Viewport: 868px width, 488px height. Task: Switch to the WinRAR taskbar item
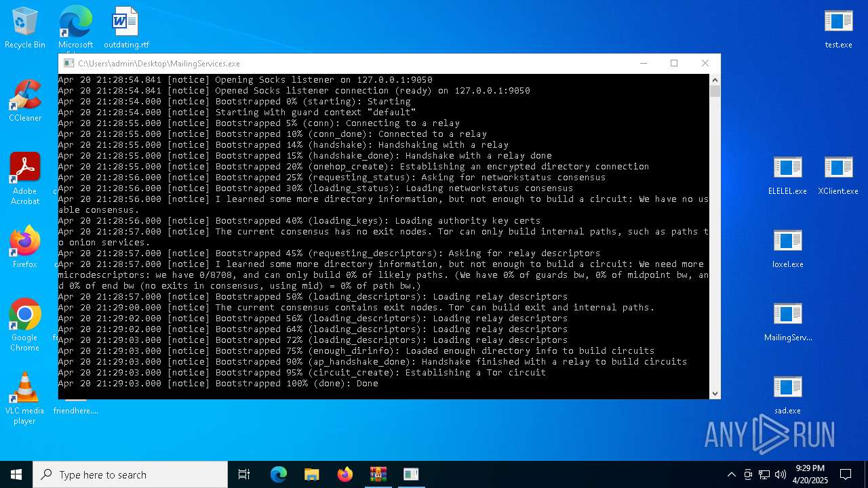[378, 474]
